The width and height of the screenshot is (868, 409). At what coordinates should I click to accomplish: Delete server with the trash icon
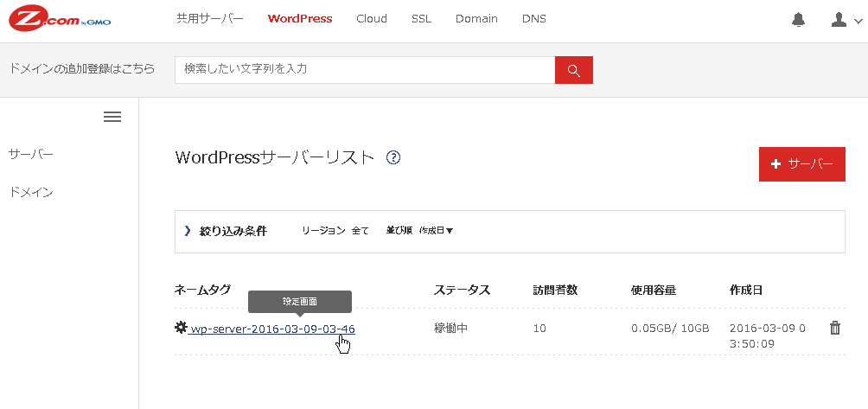(x=835, y=329)
